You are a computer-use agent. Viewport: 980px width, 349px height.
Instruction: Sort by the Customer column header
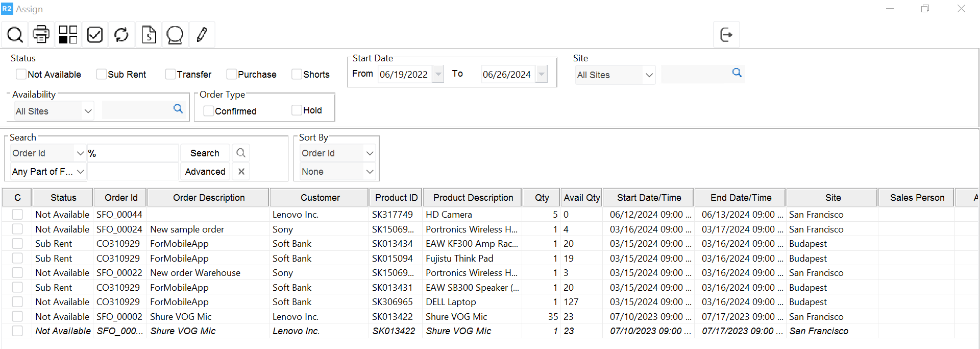(x=320, y=198)
